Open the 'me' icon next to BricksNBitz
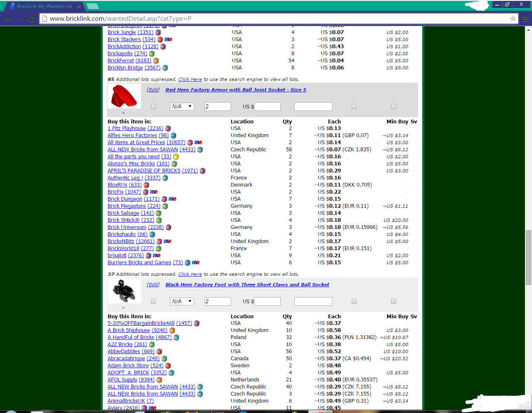Screen dimensions: 532x413 coord(167,241)
